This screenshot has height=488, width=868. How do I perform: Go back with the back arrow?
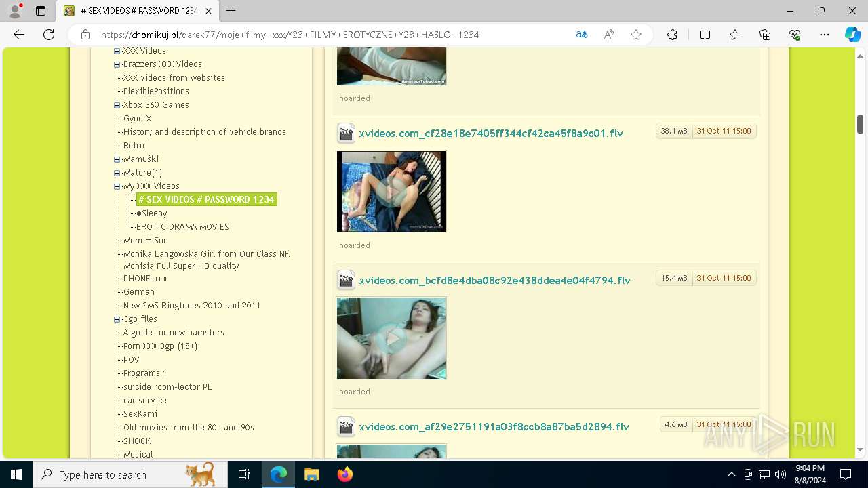19,35
